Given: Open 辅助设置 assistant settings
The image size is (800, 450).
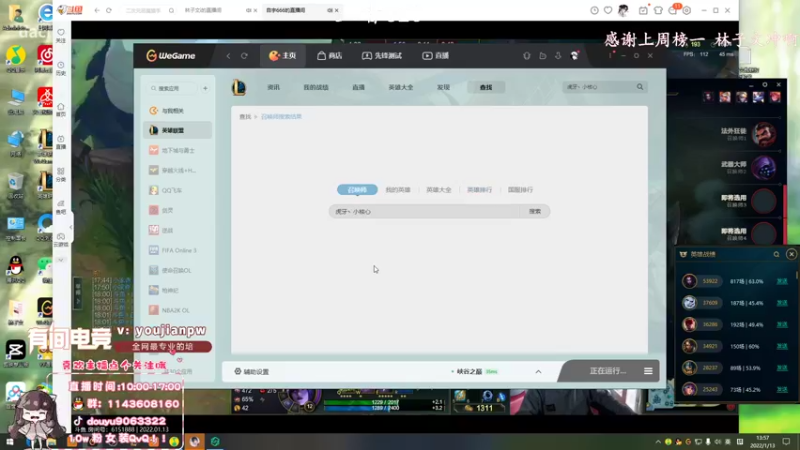Looking at the screenshot, I should pos(252,371).
